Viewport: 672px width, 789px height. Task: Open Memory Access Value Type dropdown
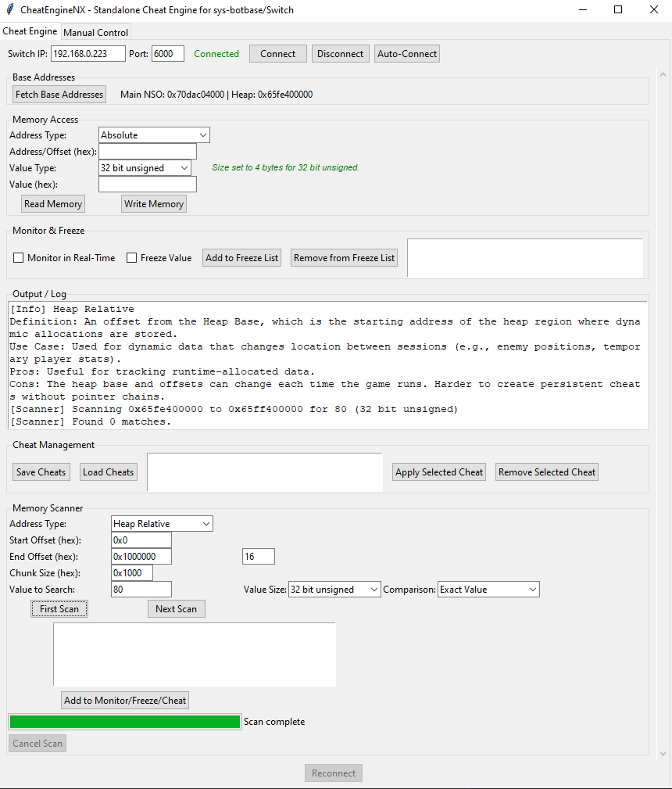(x=145, y=168)
